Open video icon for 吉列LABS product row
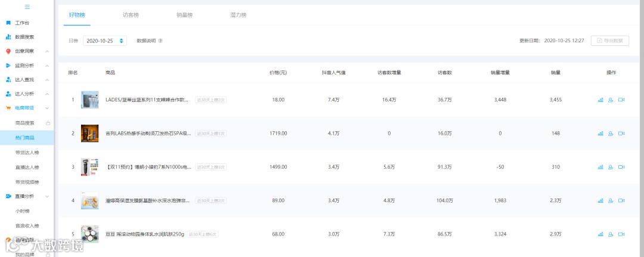The height and width of the screenshot is (257, 644). [621, 134]
